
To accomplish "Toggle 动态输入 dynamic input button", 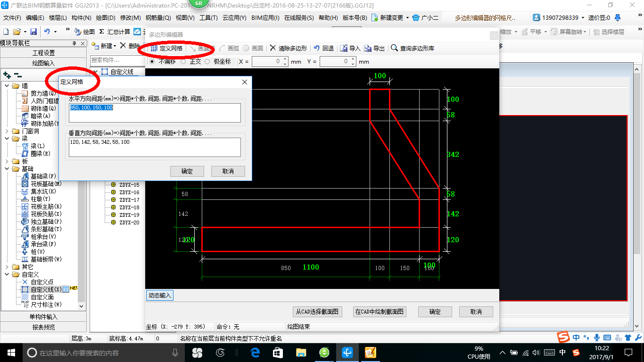I will tap(160, 296).
